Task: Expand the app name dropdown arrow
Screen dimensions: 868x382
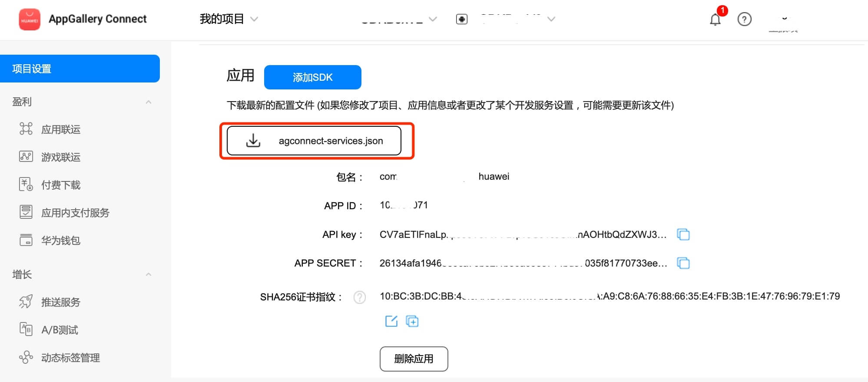Action: click(551, 19)
